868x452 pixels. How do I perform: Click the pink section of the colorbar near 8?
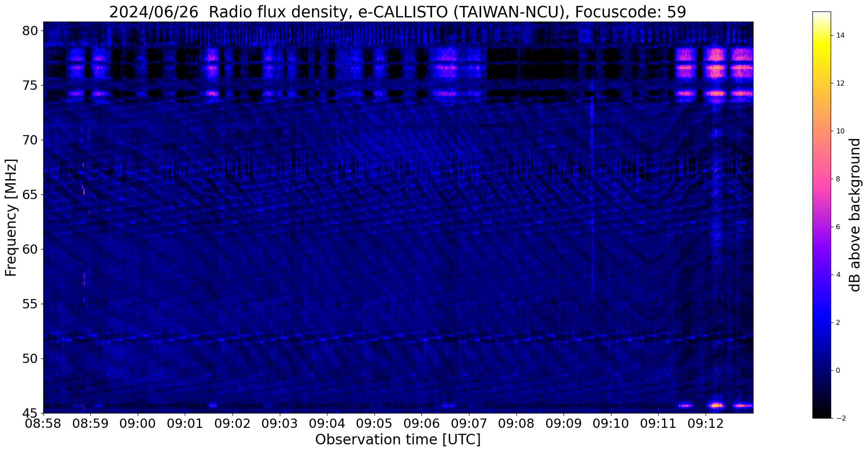[821, 179]
